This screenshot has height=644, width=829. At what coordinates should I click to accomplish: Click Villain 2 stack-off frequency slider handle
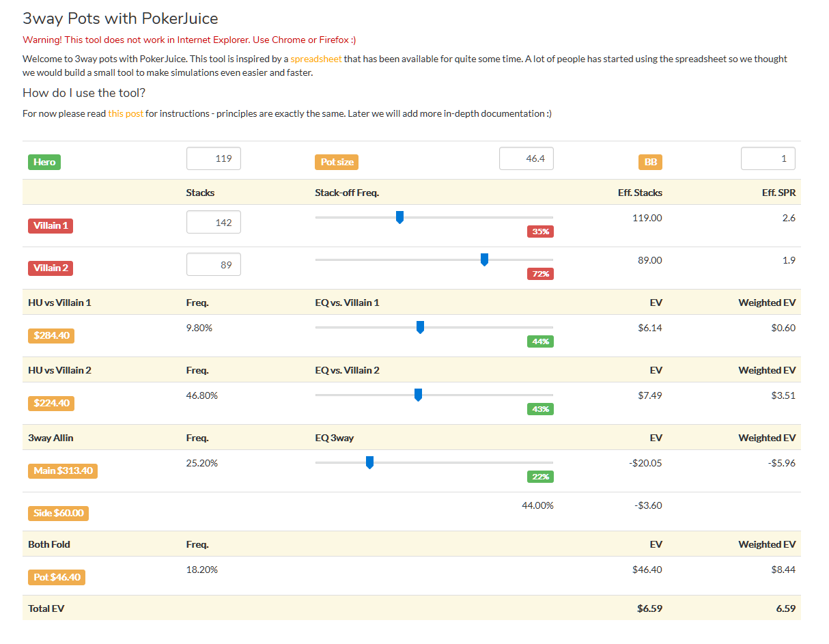484,260
